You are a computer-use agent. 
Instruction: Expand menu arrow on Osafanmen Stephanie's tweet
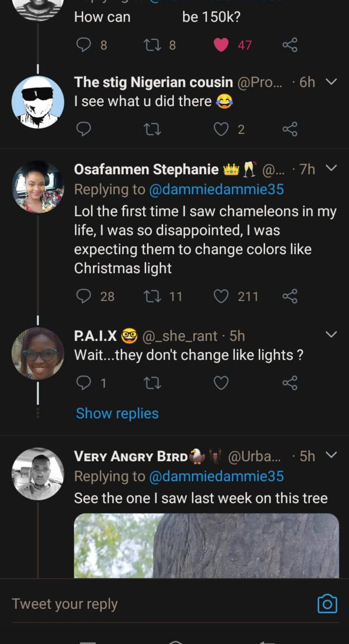[331, 168]
